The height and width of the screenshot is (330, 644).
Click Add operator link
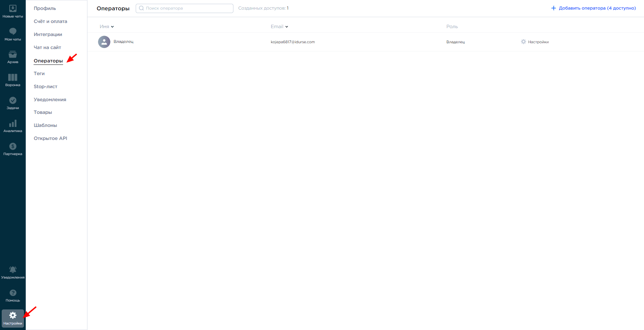tap(593, 8)
